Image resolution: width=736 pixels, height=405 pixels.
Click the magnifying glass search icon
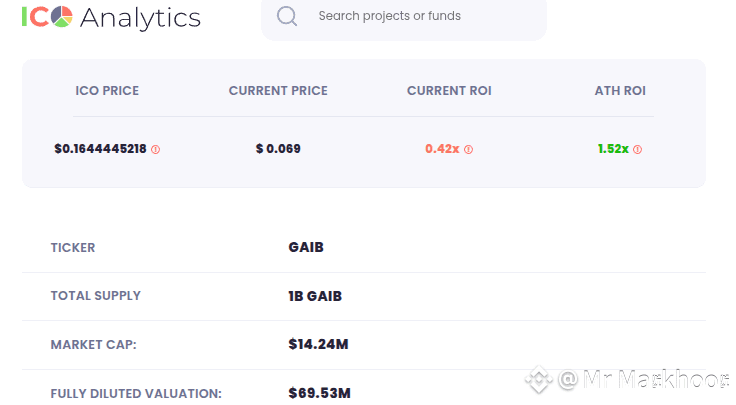point(287,17)
